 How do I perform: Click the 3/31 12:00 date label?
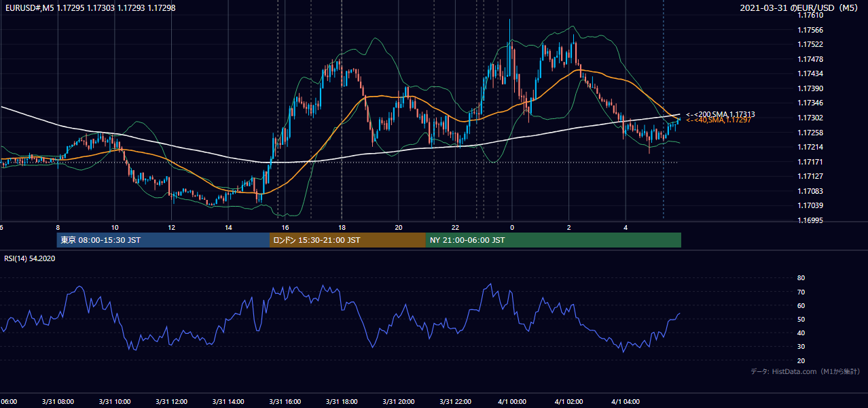click(x=172, y=402)
